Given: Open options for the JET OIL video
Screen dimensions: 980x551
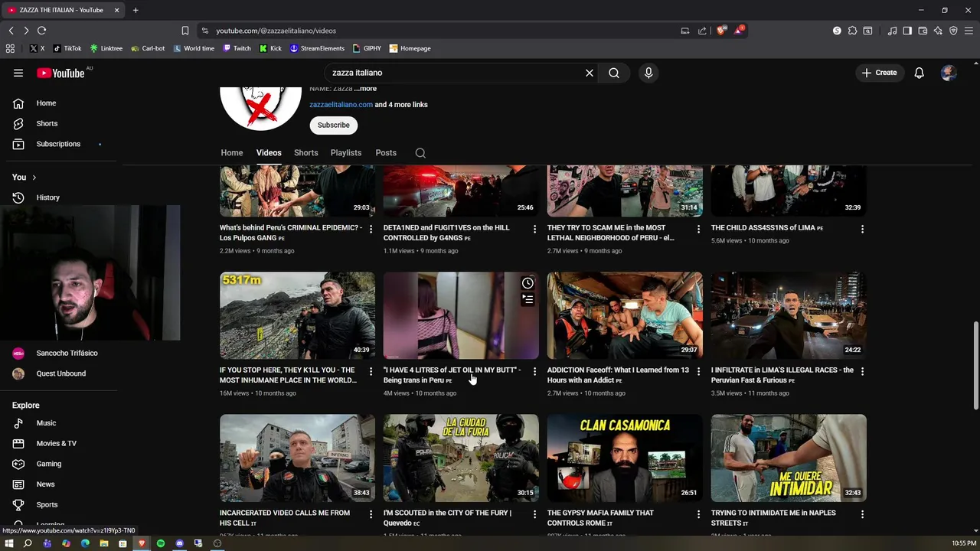Looking at the screenshot, I should coord(534,371).
